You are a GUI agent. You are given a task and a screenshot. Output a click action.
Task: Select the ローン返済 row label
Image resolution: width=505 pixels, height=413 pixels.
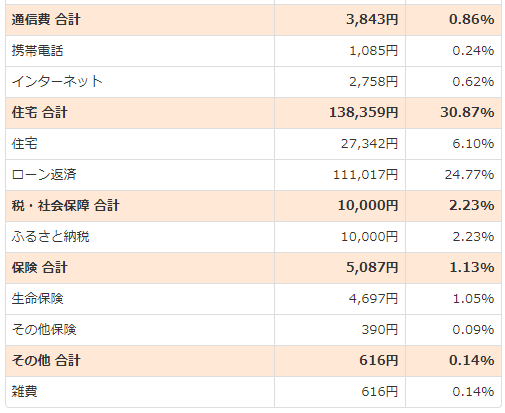pos(44,175)
